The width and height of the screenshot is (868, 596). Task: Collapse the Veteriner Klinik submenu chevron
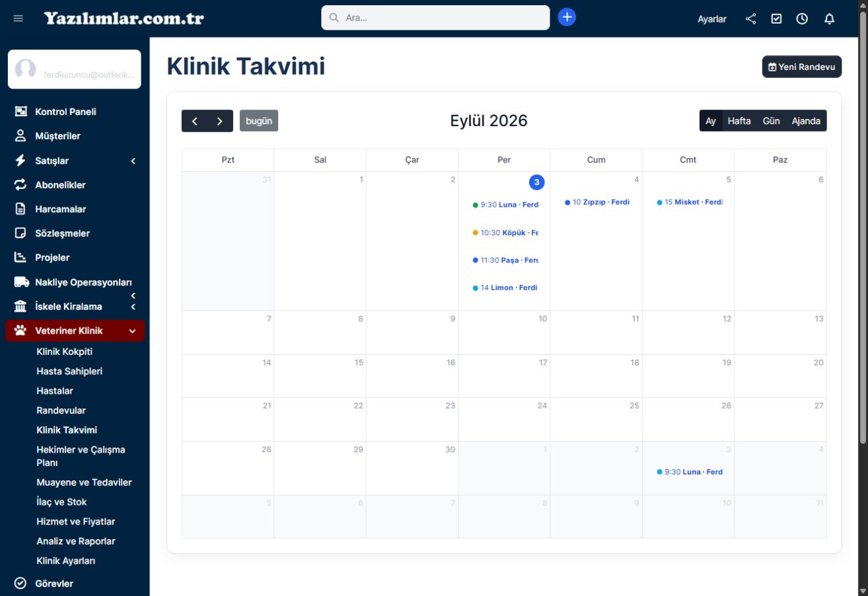pyautogui.click(x=132, y=331)
